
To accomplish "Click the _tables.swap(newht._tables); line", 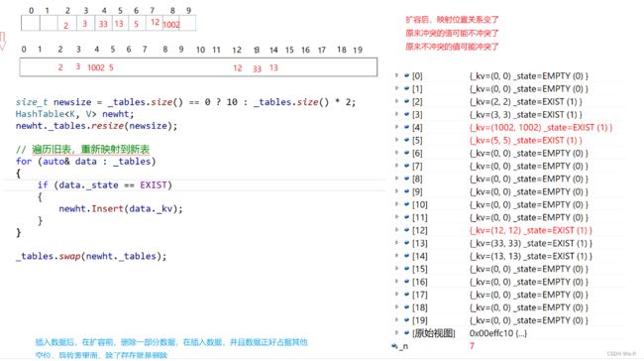I will click(91, 256).
